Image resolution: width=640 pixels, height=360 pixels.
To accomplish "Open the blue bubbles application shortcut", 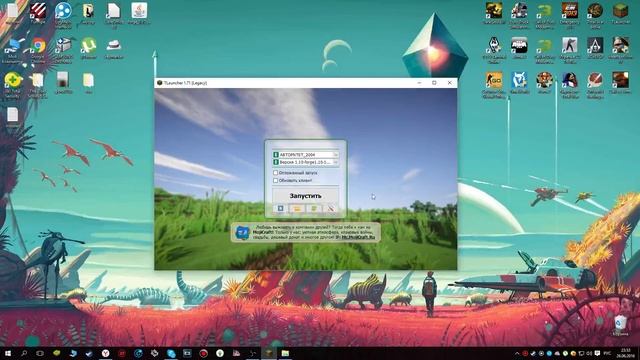I will pyautogui.click(x=63, y=11).
